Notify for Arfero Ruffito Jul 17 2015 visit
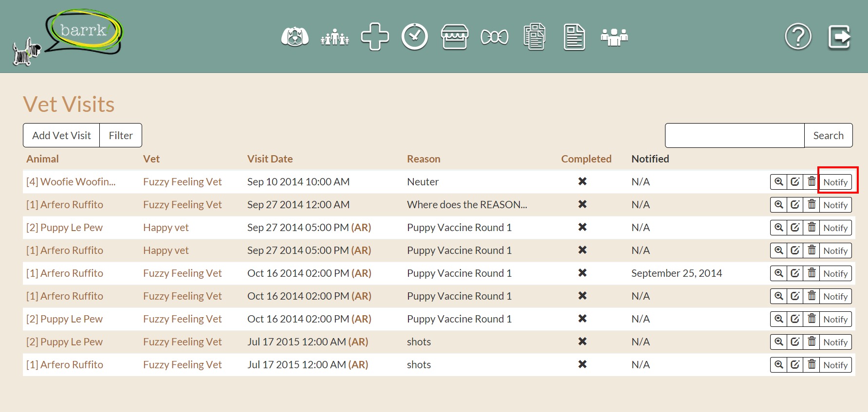 (x=835, y=365)
